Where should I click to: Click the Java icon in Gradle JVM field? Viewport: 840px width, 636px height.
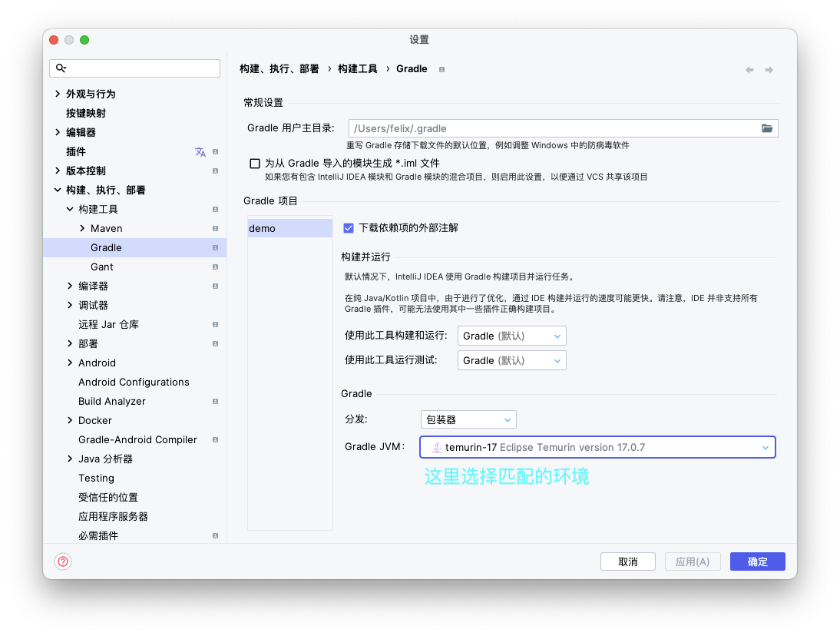point(437,447)
